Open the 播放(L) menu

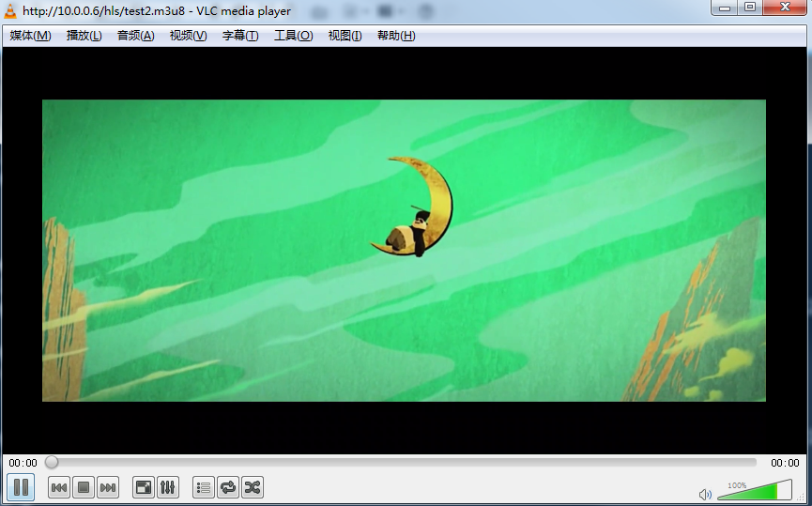(84, 36)
